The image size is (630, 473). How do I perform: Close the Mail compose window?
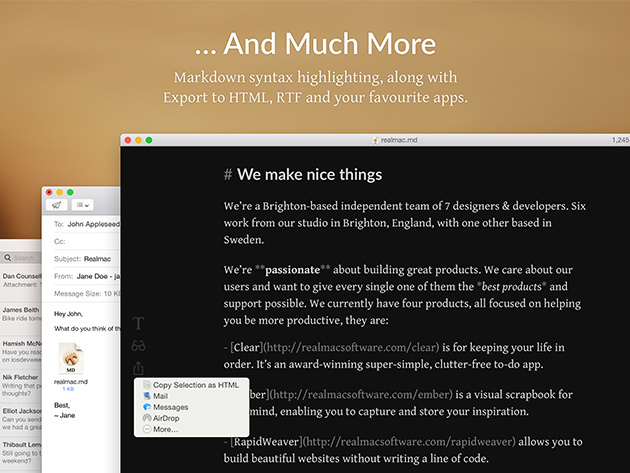(49, 192)
